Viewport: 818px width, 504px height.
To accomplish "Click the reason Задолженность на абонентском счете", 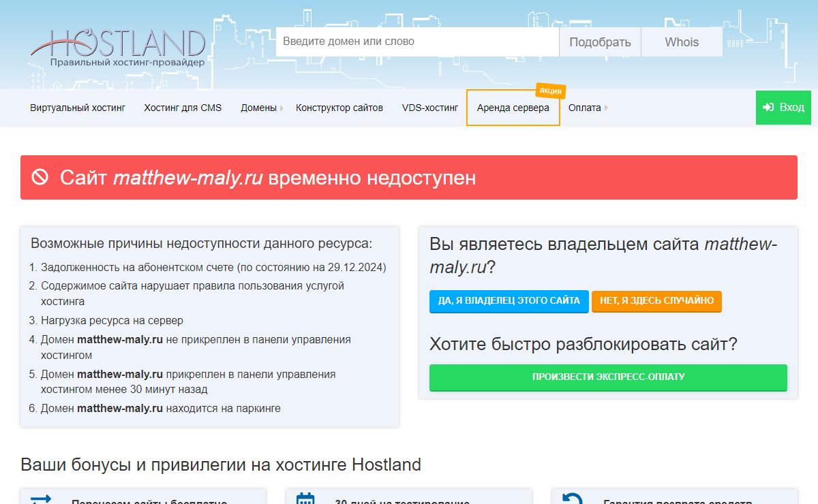I will click(213, 268).
